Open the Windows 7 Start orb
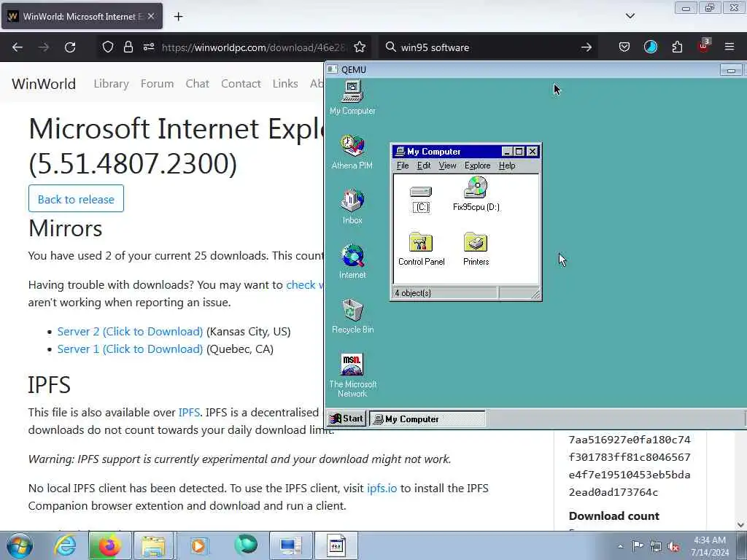Screen dimensions: 747x560 pyautogui.click(x=20, y=545)
